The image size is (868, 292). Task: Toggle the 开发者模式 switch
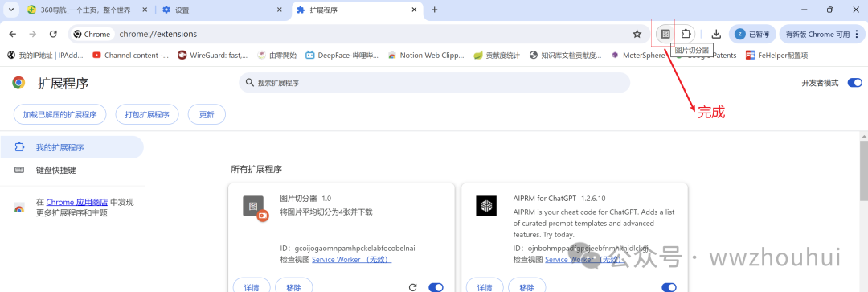(854, 83)
